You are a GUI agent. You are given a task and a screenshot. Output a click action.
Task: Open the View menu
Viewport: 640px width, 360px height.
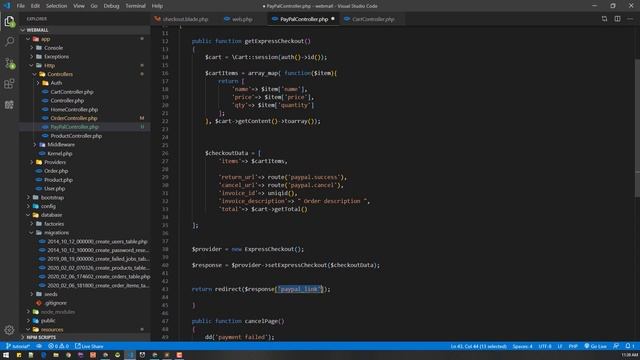pyautogui.click(x=79, y=6)
